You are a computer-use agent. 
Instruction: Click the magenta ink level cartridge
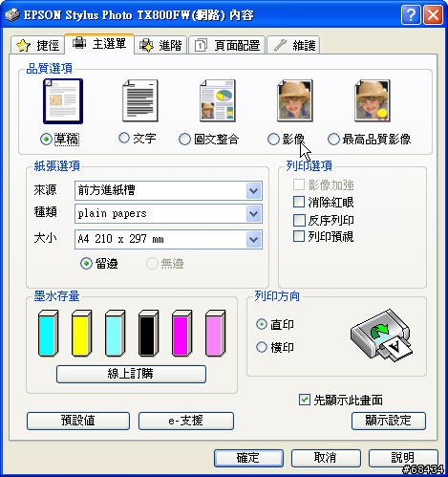(x=181, y=333)
